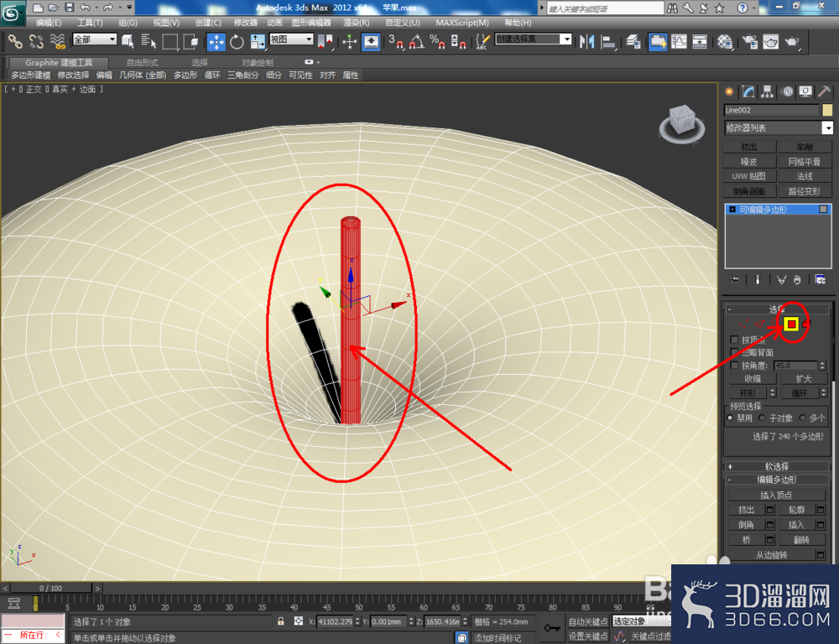This screenshot has width=839, height=644.
Task: Select the 禁用 preview selection radio button
Action: click(730, 418)
